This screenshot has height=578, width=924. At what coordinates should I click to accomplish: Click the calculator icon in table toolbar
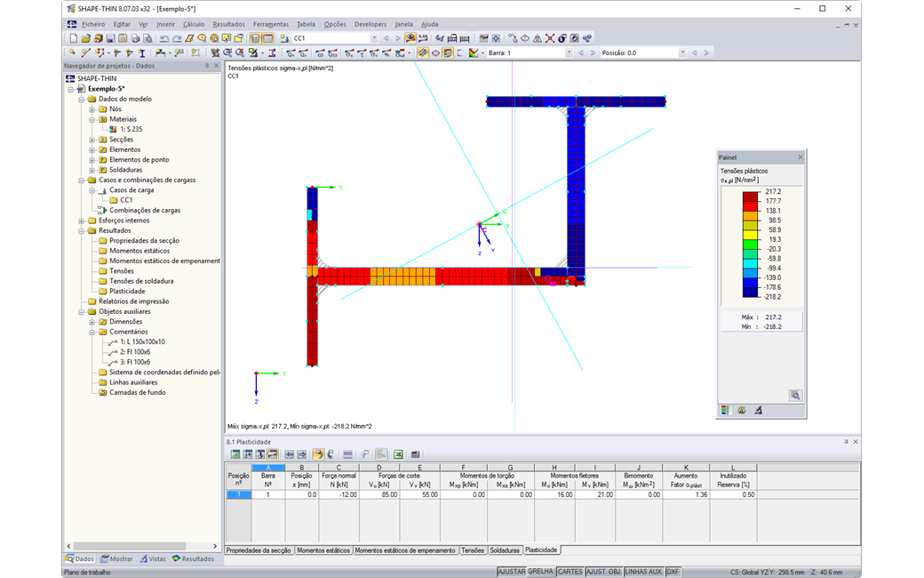tap(415, 454)
